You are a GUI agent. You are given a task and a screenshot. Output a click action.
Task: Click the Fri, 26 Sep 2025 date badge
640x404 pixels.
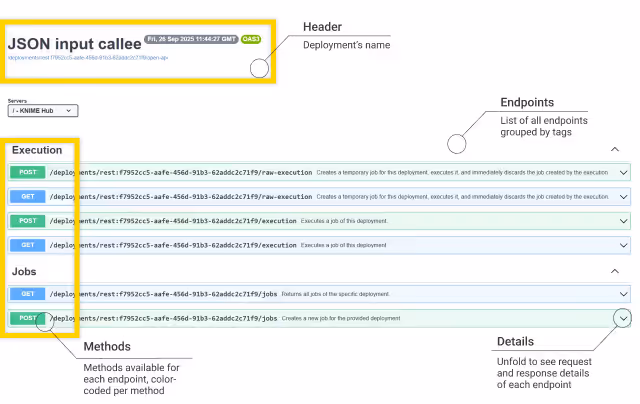[x=191, y=39]
